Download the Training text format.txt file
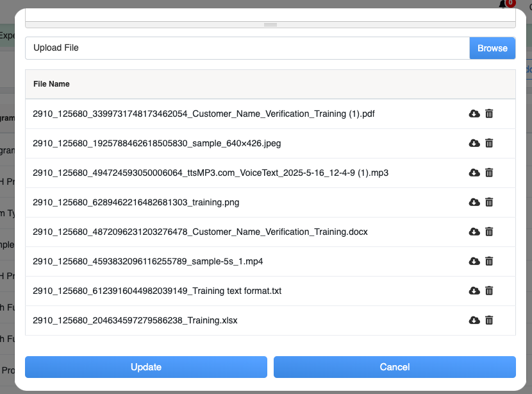This screenshot has width=532, height=394. (474, 291)
